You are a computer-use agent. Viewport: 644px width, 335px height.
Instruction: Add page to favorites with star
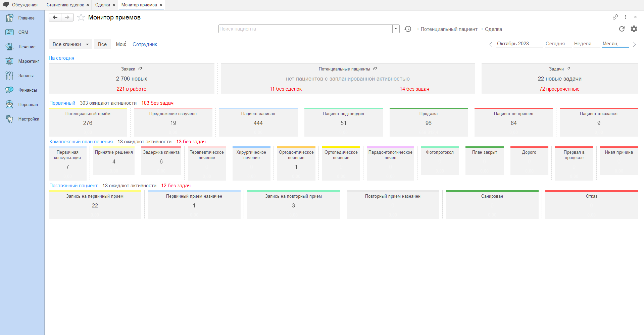point(81,17)
